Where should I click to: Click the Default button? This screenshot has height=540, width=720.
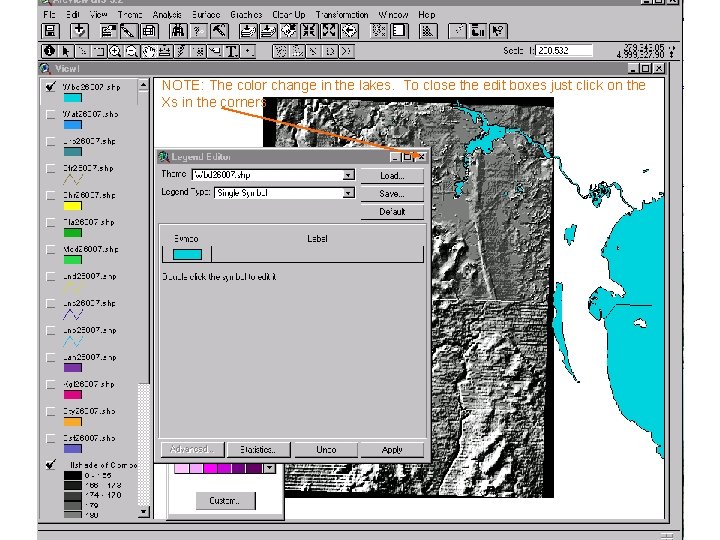pos(392,212)
